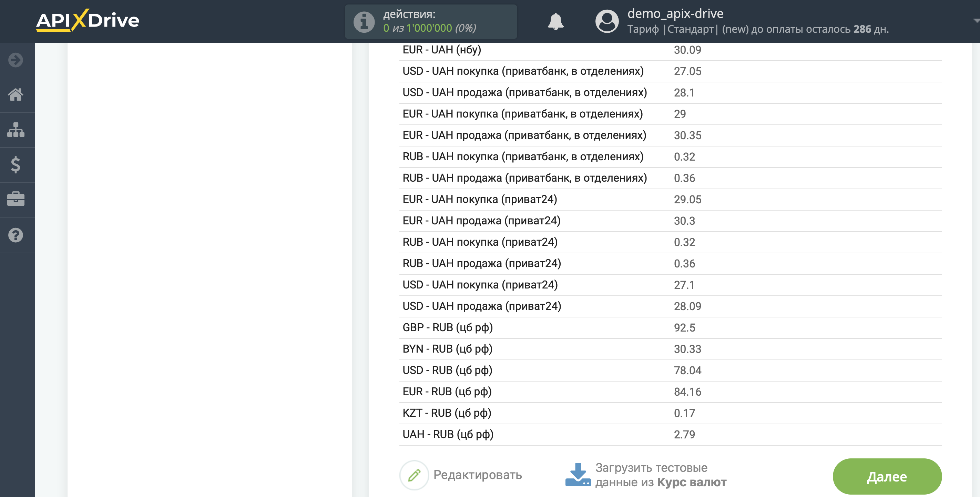Open demo_apix-drive account name
980x497 pixels.
[x=675, y=13]
